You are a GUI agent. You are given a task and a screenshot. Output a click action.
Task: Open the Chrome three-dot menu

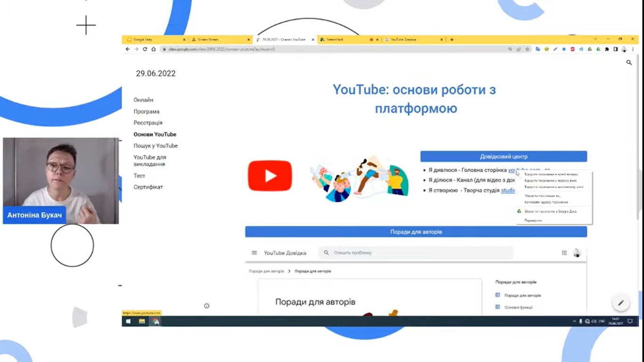coord(633,49)
